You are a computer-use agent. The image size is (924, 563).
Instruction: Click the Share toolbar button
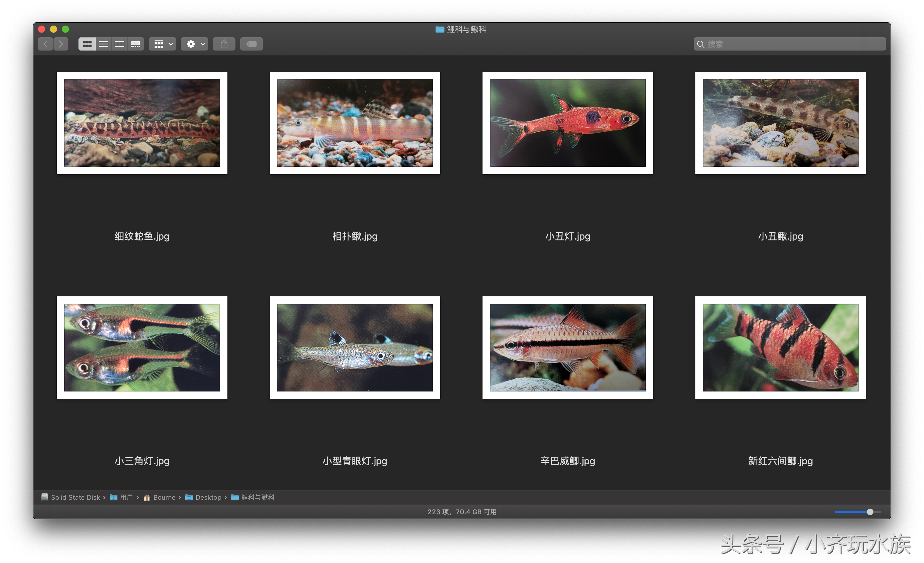(x=224, y=44)
